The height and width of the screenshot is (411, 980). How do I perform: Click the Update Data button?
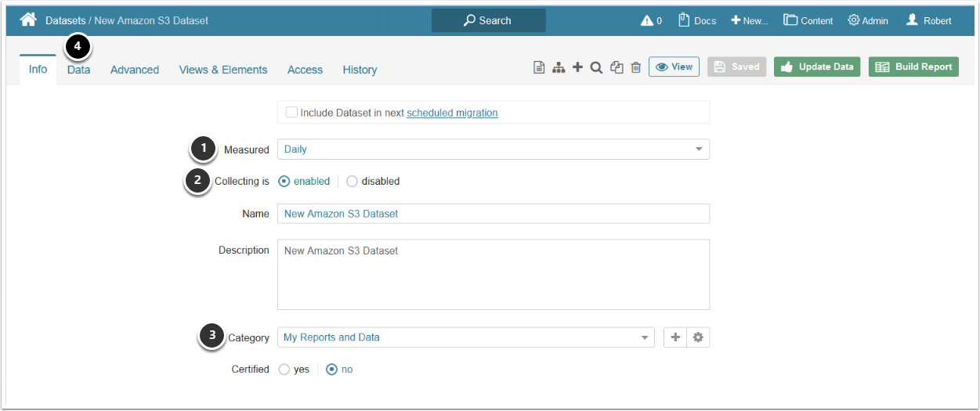coord(817,67)
